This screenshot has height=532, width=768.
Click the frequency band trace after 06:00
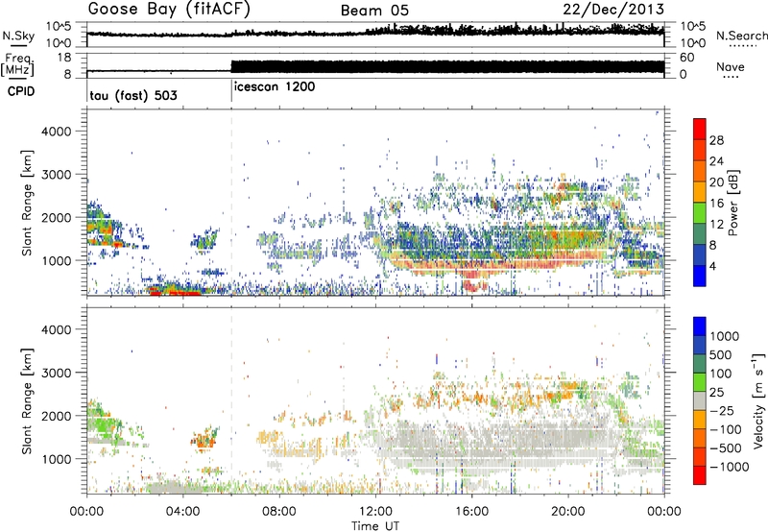pos(447,67)
